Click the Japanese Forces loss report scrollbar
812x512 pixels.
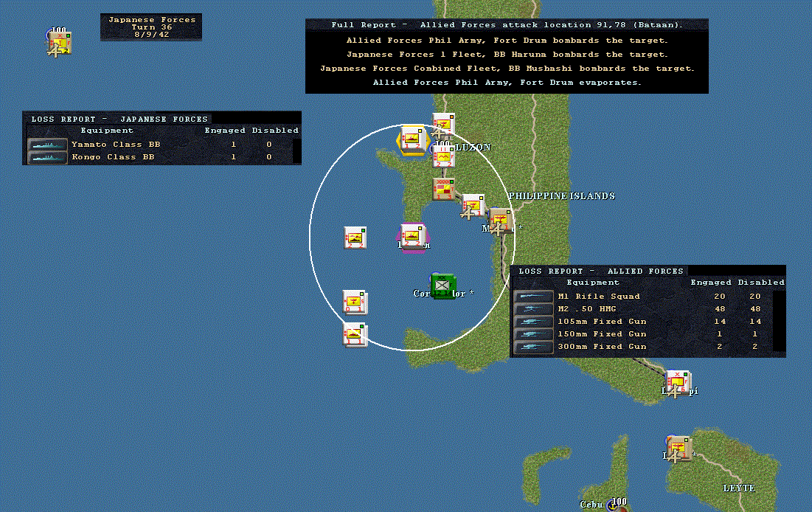pos(296,151)
